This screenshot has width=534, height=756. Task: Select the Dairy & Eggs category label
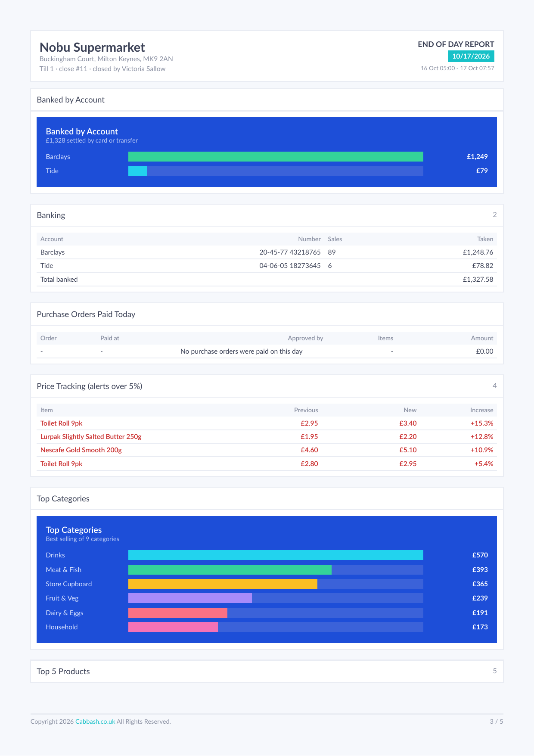(x=65, y=613)
